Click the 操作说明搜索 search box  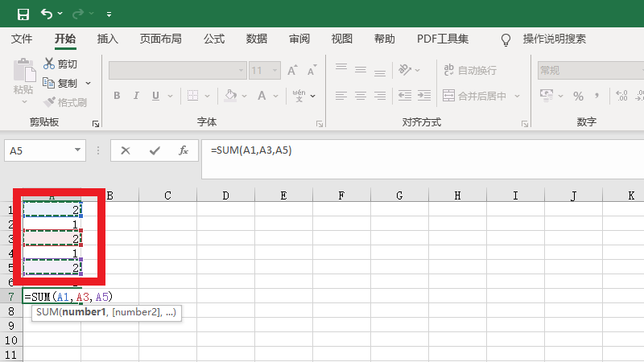(x=554, y=39)
